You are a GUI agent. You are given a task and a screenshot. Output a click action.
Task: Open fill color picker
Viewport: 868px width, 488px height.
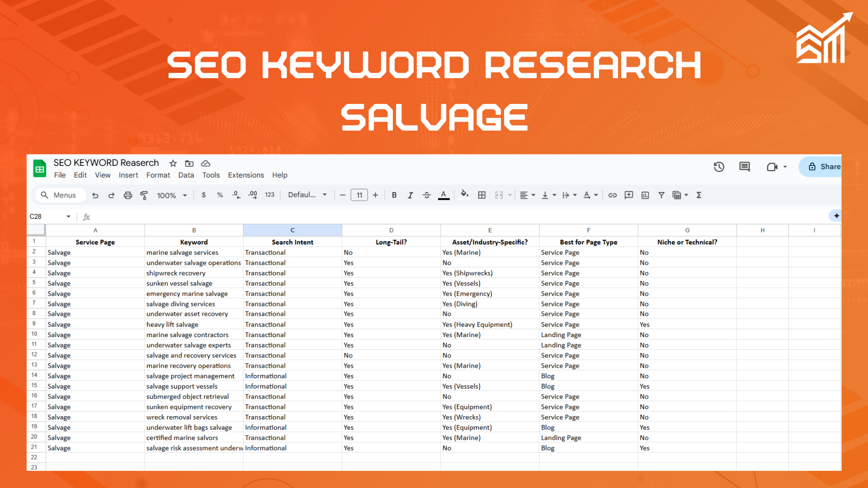[464, 195]
